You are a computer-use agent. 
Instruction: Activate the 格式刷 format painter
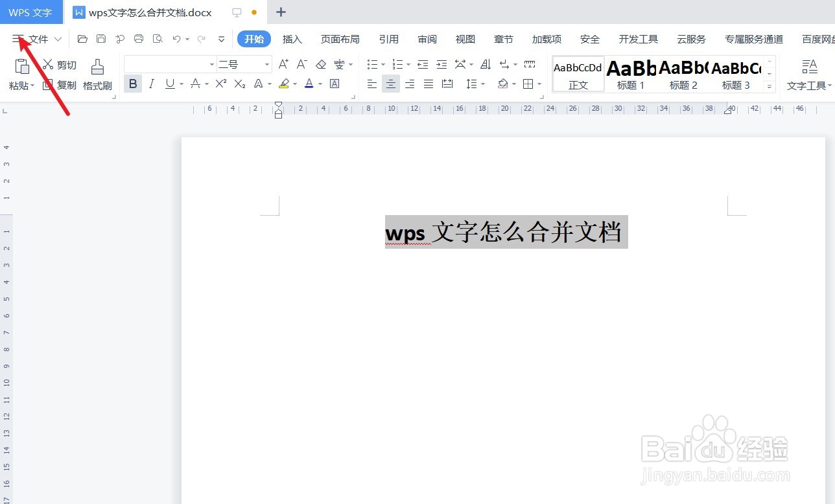pyautogui.click(x=97, y=74)
